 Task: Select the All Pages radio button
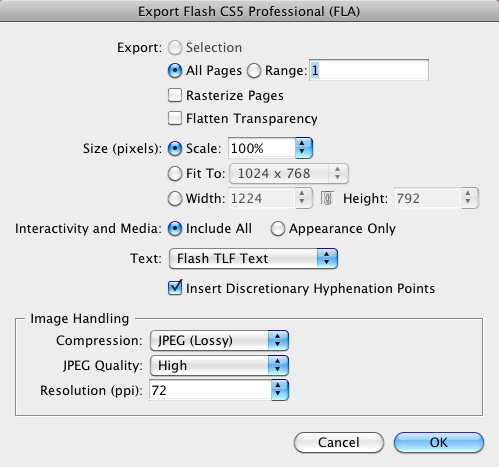point(175,71)
